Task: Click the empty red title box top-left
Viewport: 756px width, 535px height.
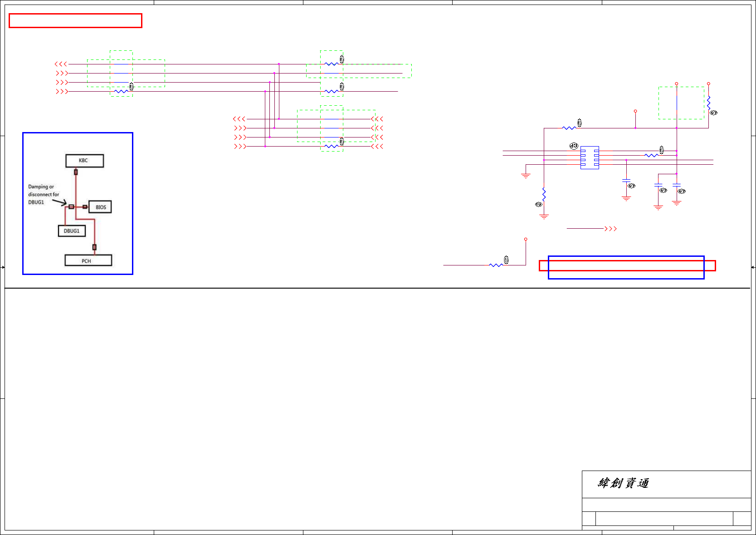Action: 75,21
